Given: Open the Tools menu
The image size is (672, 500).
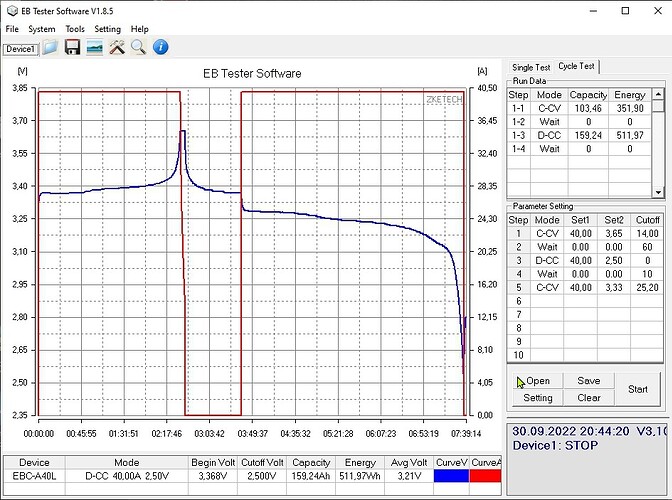Looking at the screenshot, I should pyautogui.click(x=75, y=29).
